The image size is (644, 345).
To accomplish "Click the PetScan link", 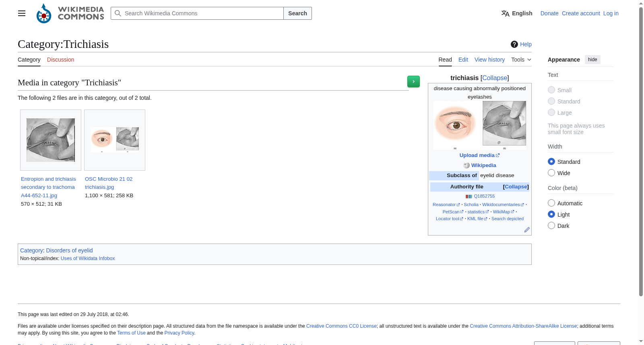I will pyautogui.click(x=451, y=212).
